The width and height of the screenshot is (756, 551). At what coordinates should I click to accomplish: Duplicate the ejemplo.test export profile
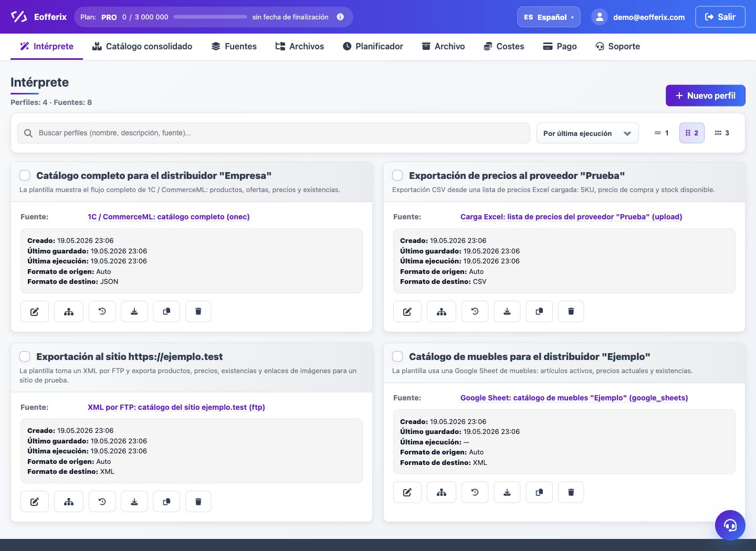tap(166, 502)
